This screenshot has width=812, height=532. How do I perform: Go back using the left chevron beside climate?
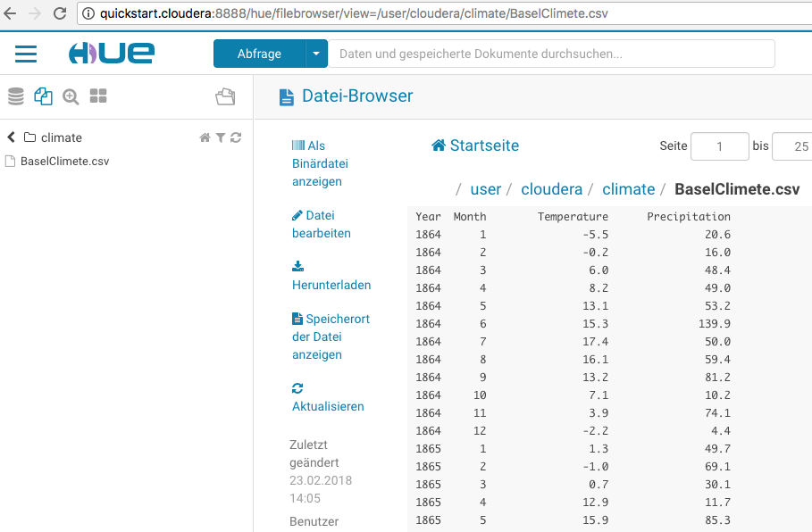[x=12, y=137]
